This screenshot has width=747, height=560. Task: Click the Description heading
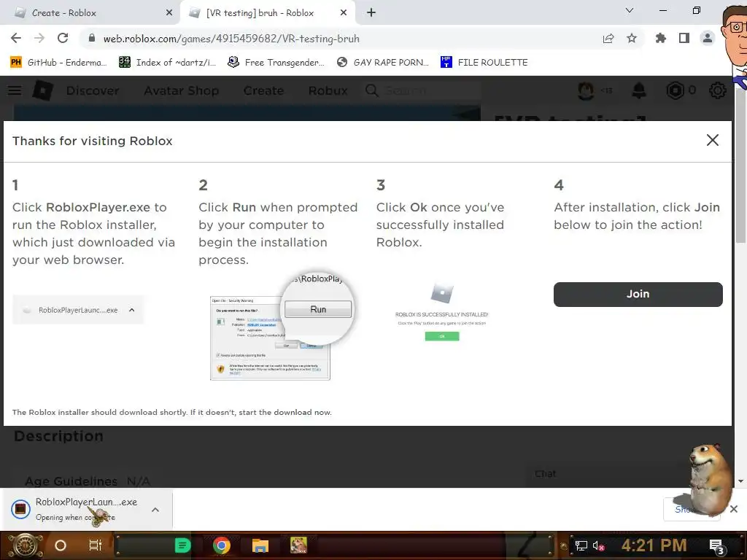point(58,436)
